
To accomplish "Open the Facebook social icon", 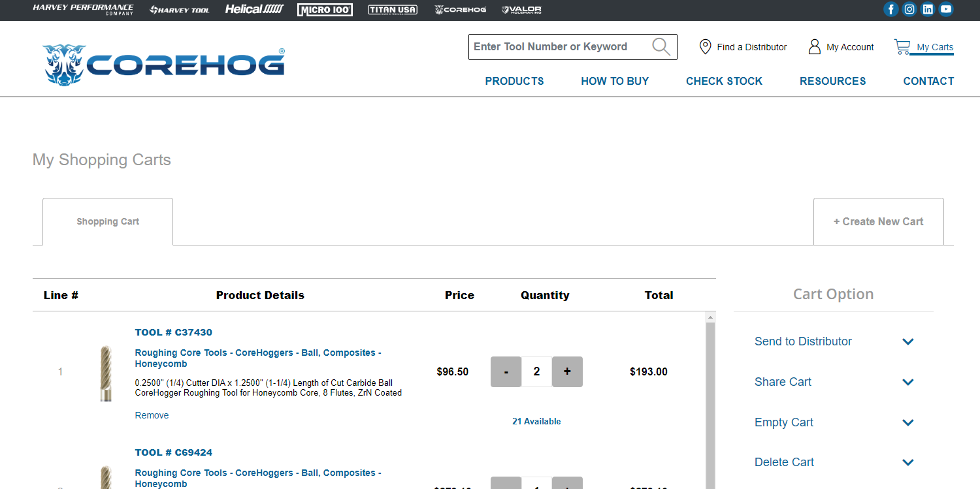I will click(891, 9).
